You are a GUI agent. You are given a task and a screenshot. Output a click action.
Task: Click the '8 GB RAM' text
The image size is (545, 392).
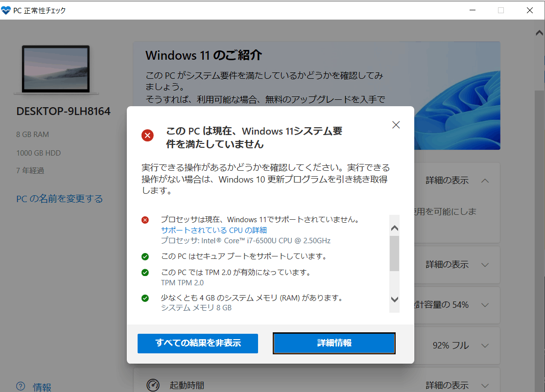[x=33, y=135]
